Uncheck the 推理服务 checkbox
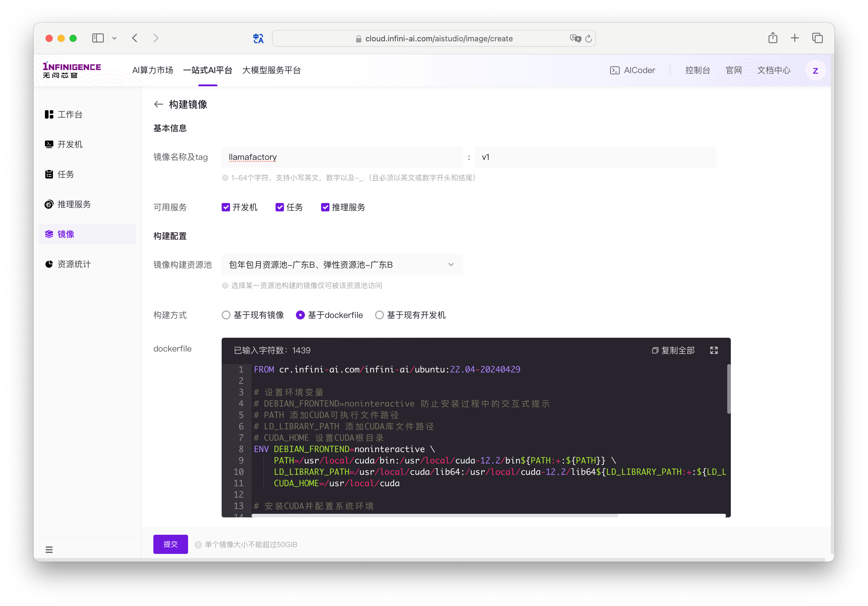This screenshot has height=606, width=868. [x=325, y=207]
